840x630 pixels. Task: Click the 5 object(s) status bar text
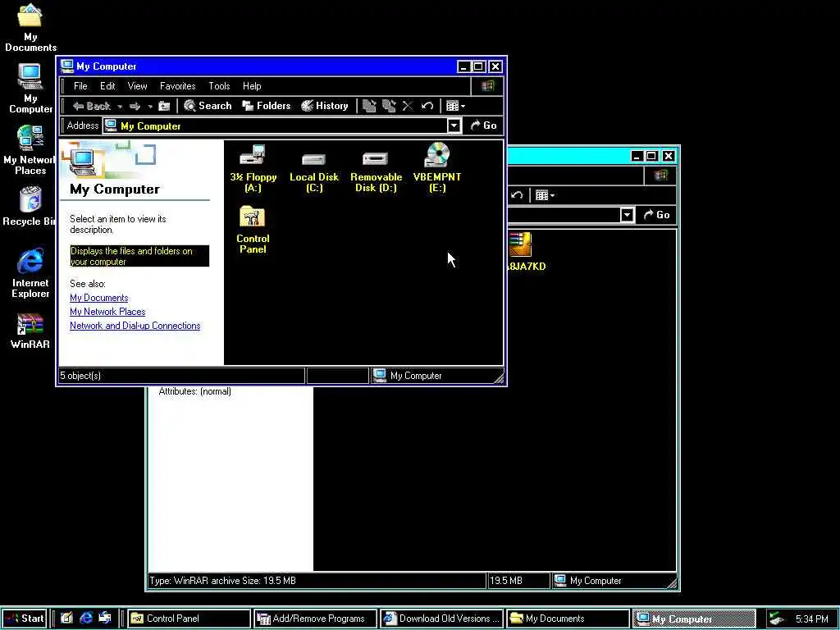tap(80, 376)
